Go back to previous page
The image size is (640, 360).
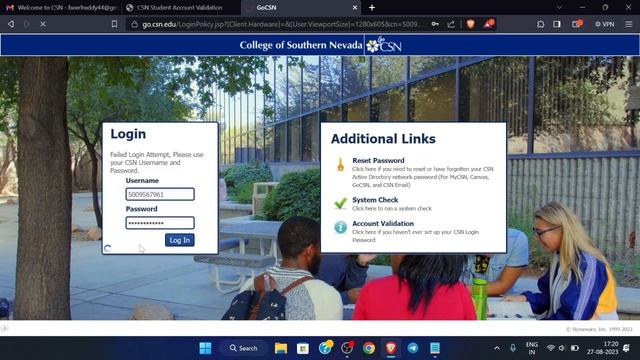click(x=11, y=24)
